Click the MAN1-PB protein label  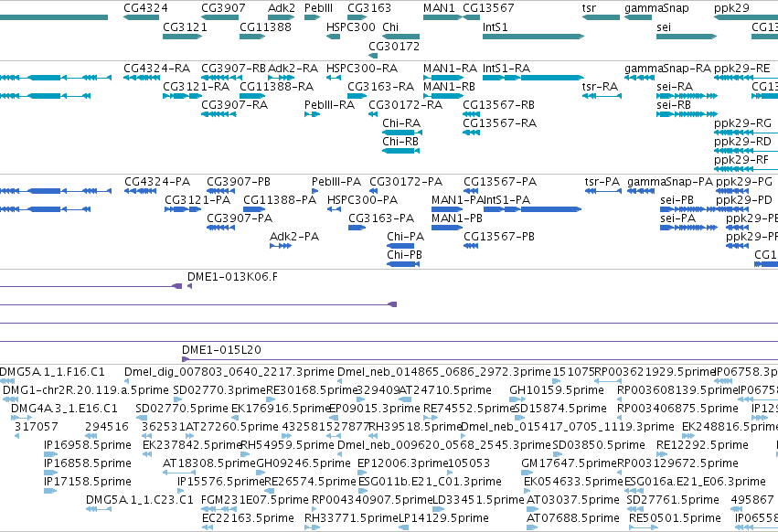457,218
